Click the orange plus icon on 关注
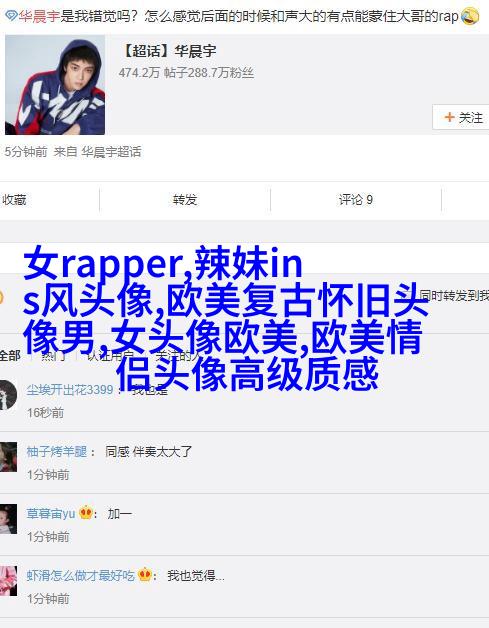Screen dimensions: 489x628 point(449,117)
